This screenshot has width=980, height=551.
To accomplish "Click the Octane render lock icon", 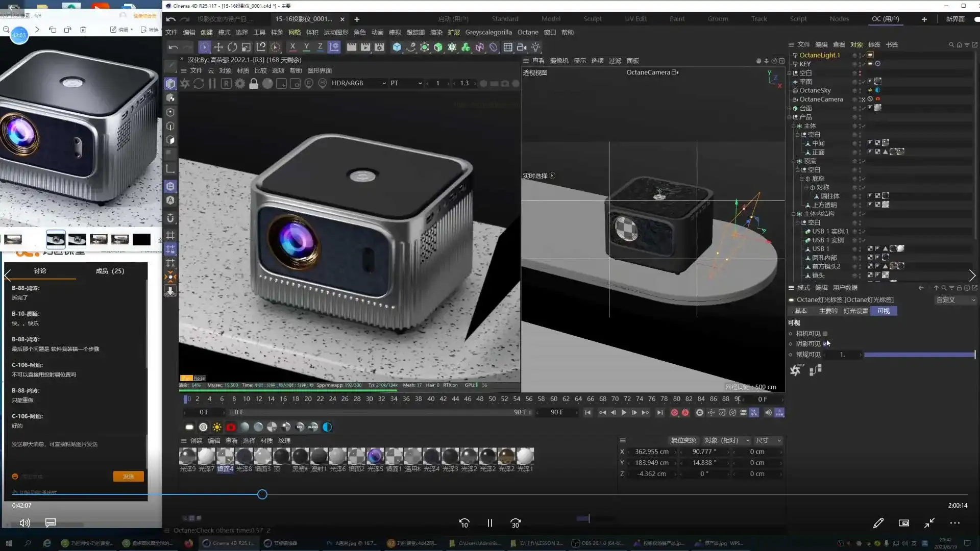I will [254, 84].
